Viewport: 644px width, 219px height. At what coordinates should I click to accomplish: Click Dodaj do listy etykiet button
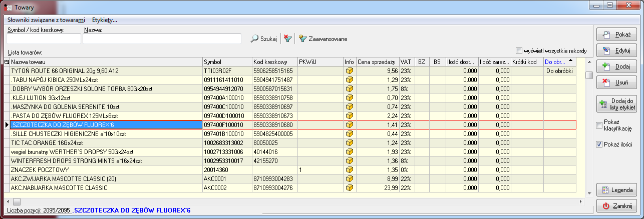tap(616, 104)
